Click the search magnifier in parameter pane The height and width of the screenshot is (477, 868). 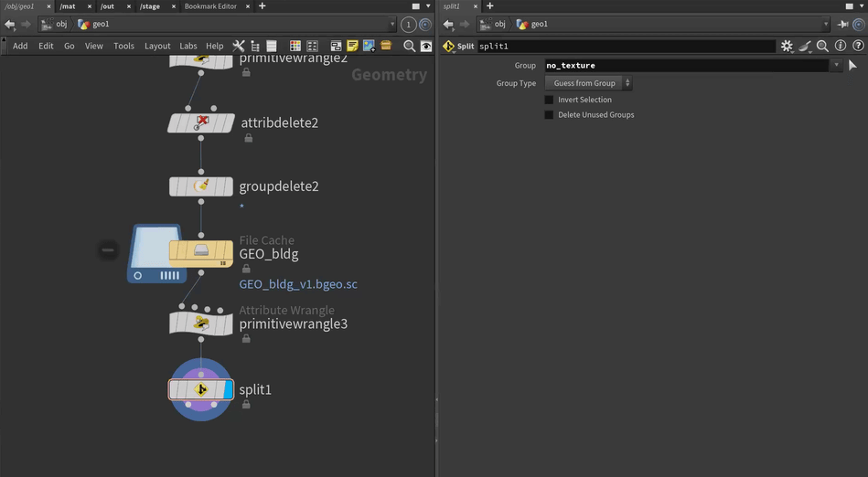click(822, 46)
